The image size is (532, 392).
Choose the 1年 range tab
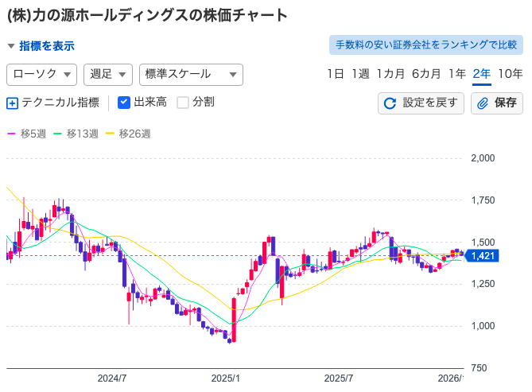[x=457, y=74]
